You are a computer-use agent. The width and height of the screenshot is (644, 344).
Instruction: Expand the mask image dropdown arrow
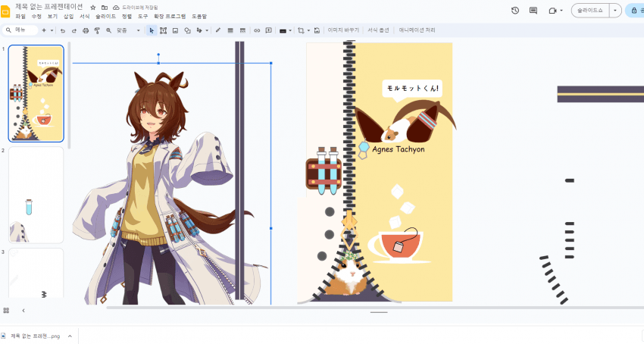(290, 30)
